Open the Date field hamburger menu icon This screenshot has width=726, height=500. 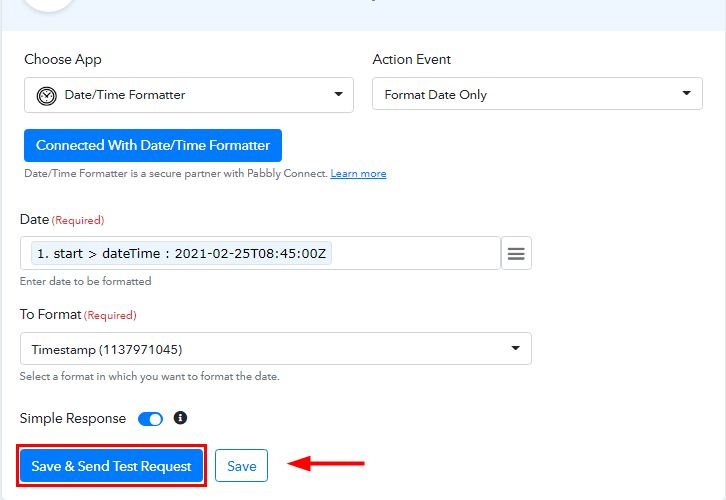point(516,253)
